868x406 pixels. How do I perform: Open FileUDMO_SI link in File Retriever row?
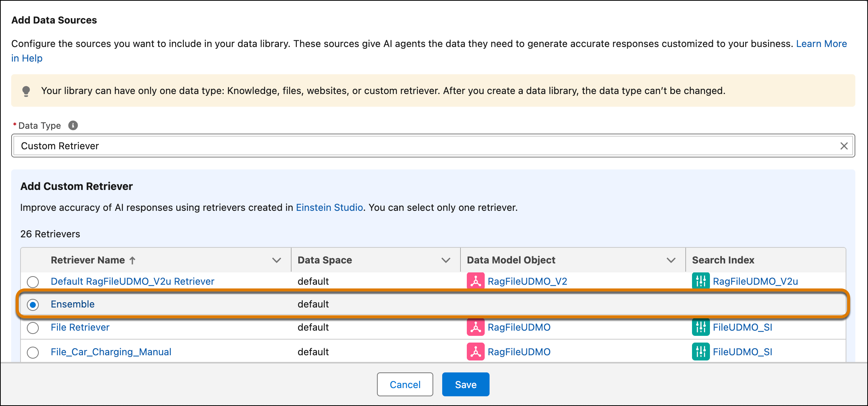pyautogui.click(x=743, y=327)
